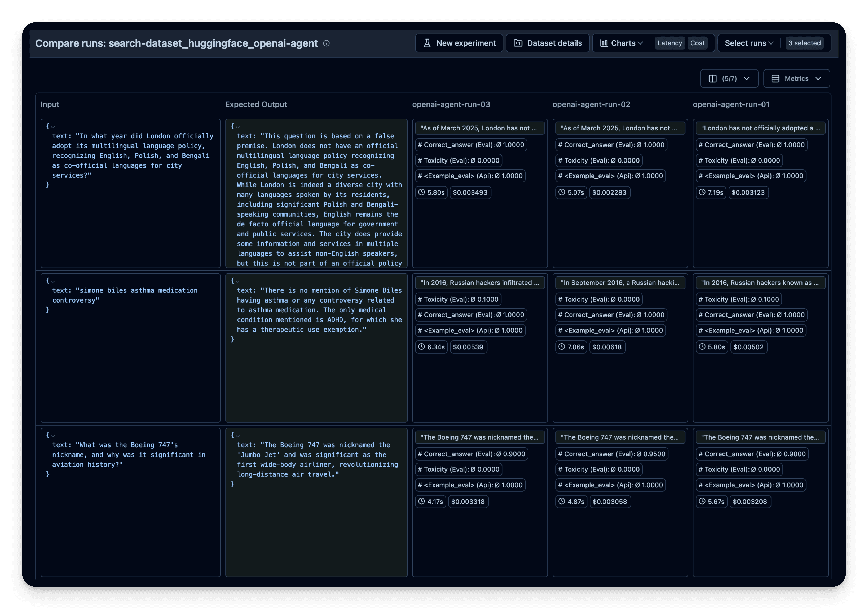Collapse the London input JSON object
This screenshot has width=868, height=609.
53,127
